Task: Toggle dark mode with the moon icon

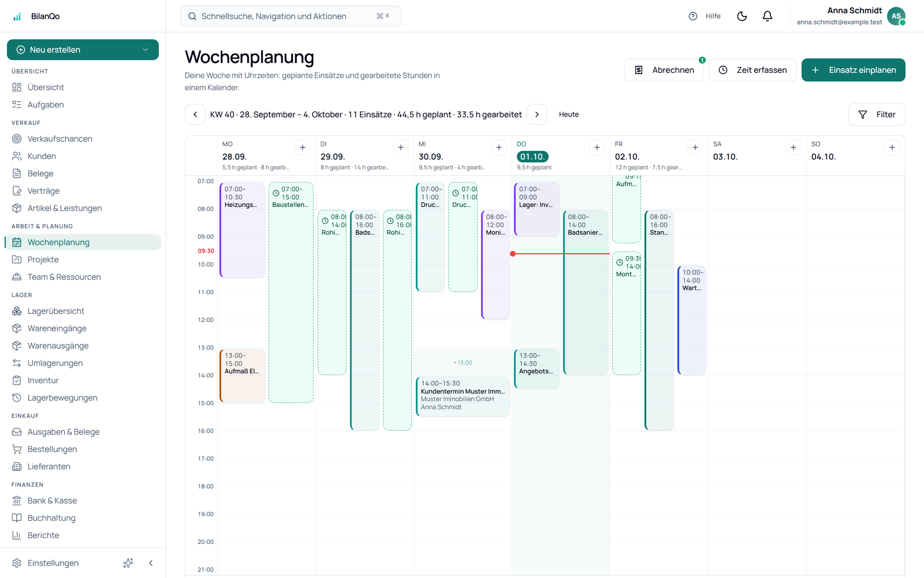Action: pyautogui.click(x=742, y=16)
